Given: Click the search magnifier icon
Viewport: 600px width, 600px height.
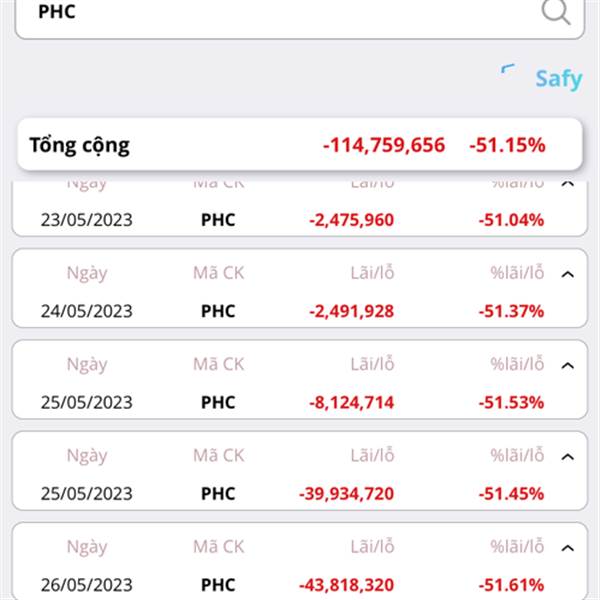Looking at the screenshot, I should coord(555,11).
